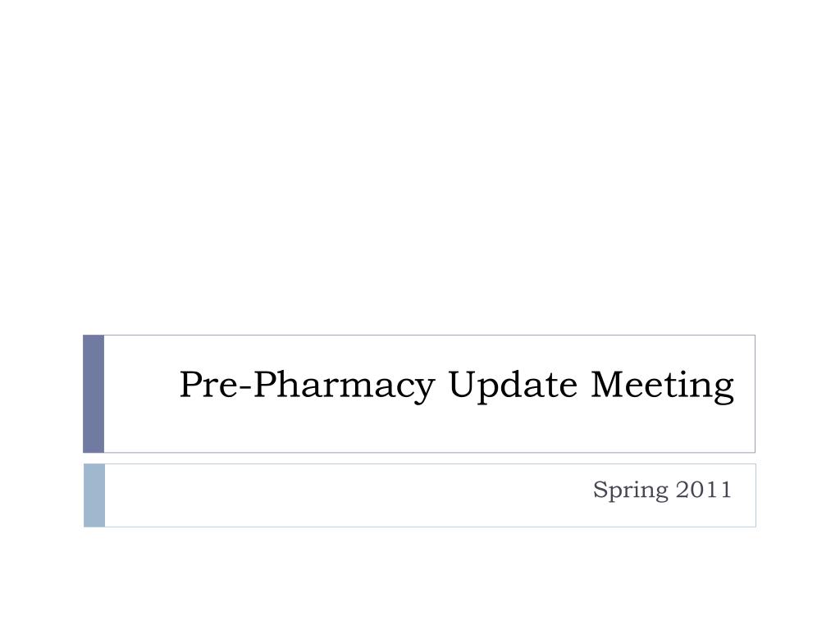This screenshot has width=840, height=630.
Task: Click the top border of the title box
Action: tap(427, 335)
